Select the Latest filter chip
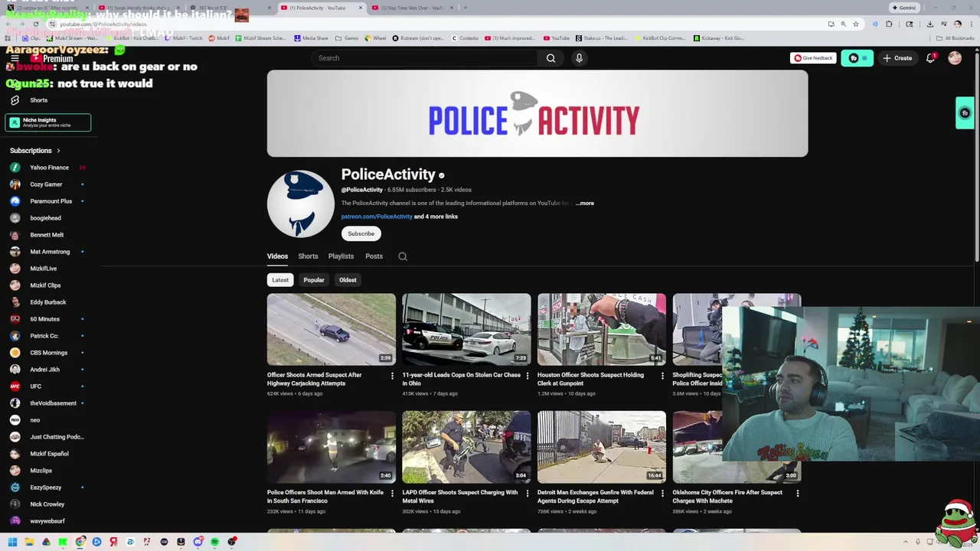Screen dimensions: 980x551 [x=280, y=280]
